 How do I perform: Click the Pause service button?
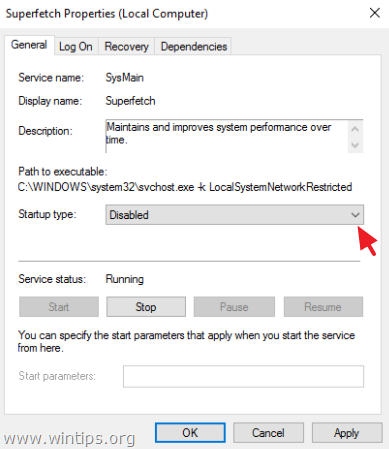tap(234, 307)
